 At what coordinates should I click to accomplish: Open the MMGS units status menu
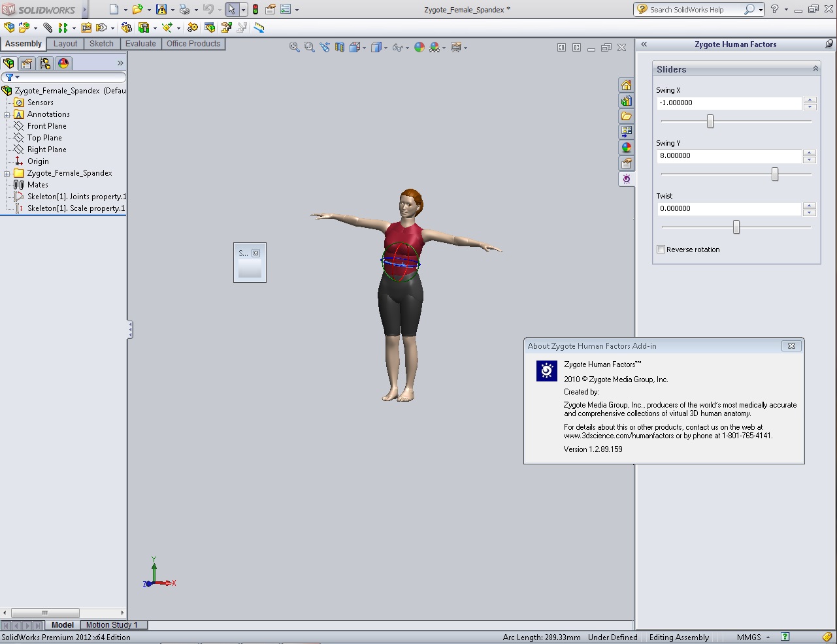(753, 637)
